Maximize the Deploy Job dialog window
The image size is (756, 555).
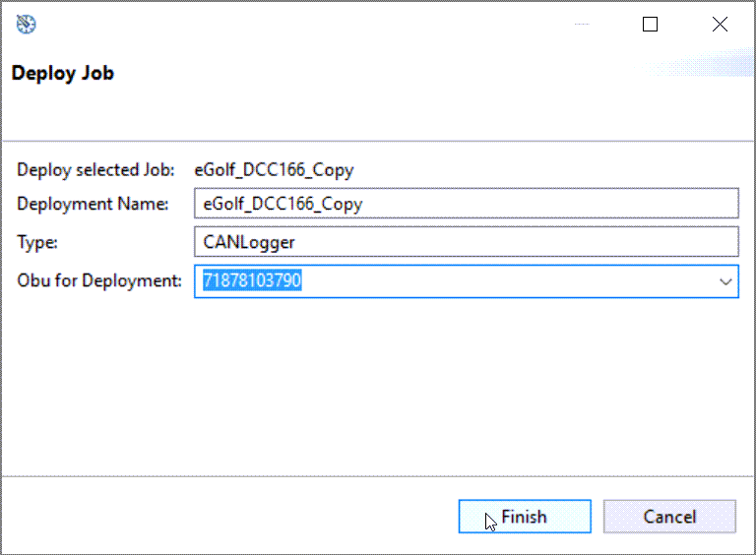click(650, 25)
